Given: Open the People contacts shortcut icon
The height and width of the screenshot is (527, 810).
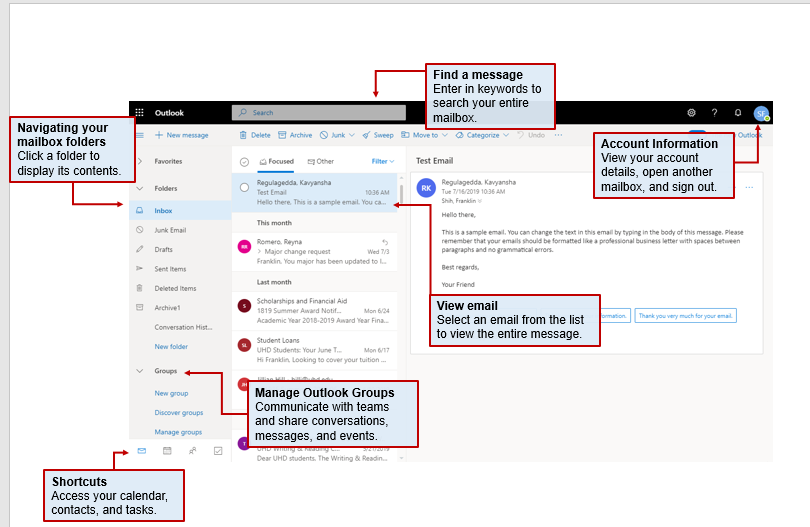Looking at the screenshot, I should [193, 451].
